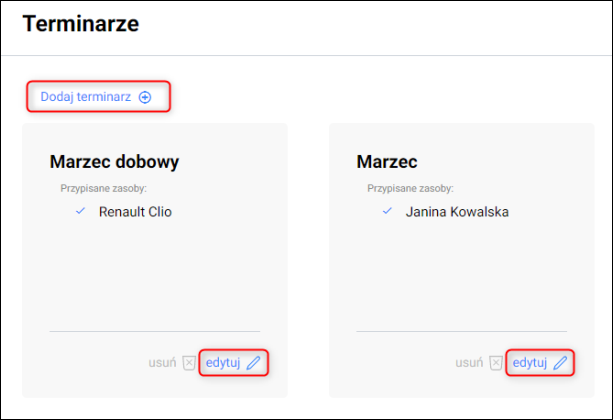
Task: Click the pencil icon on Marzec card
Action: coord(560,363)
